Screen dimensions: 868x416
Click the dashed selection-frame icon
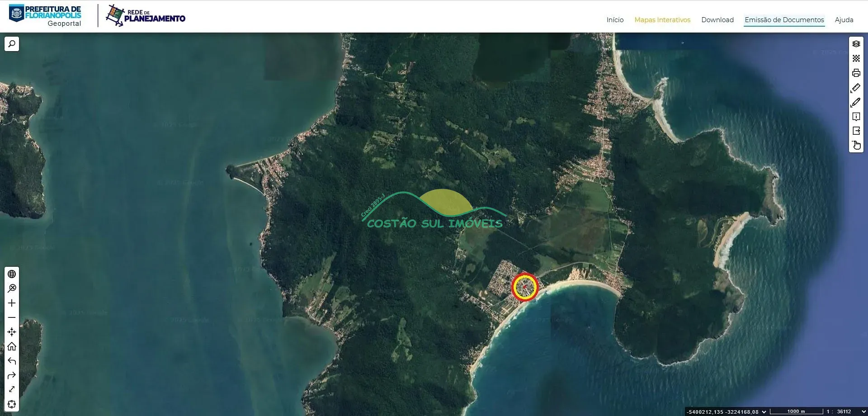coord(12,404)
